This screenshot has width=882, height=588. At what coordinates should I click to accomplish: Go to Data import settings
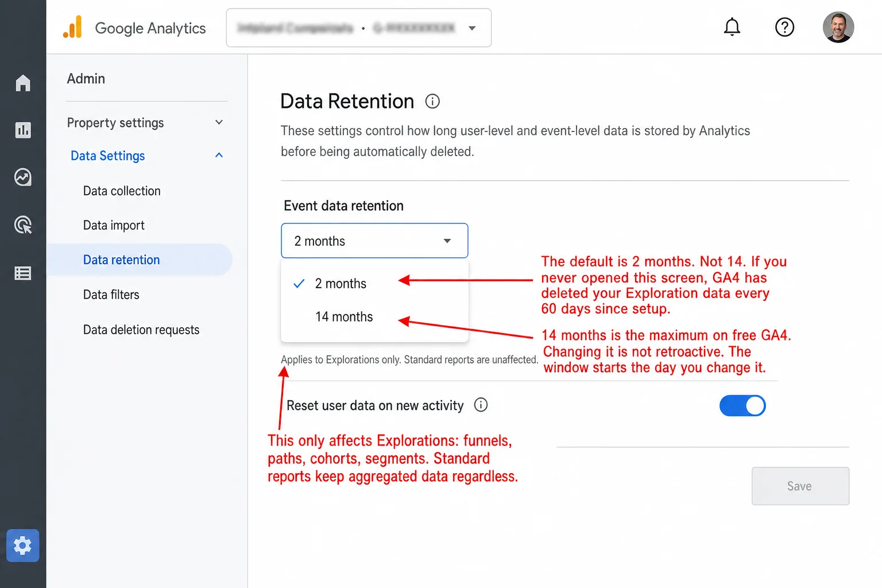(114, 225)
